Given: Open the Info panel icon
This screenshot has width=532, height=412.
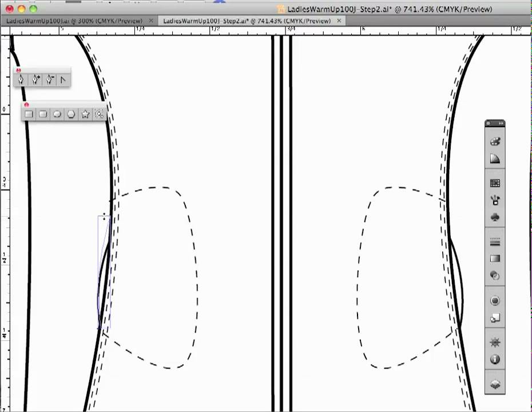Looking at the screenshot, I should coord(495,359).
